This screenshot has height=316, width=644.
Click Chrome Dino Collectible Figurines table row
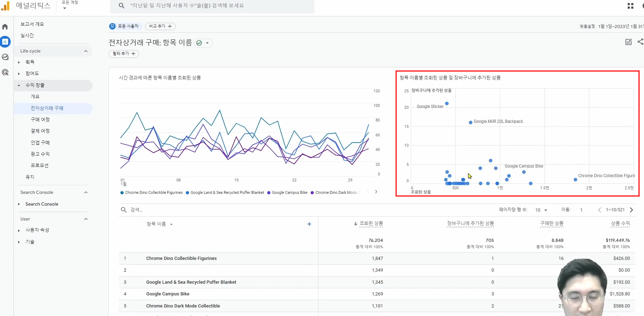tap(377, 258)
